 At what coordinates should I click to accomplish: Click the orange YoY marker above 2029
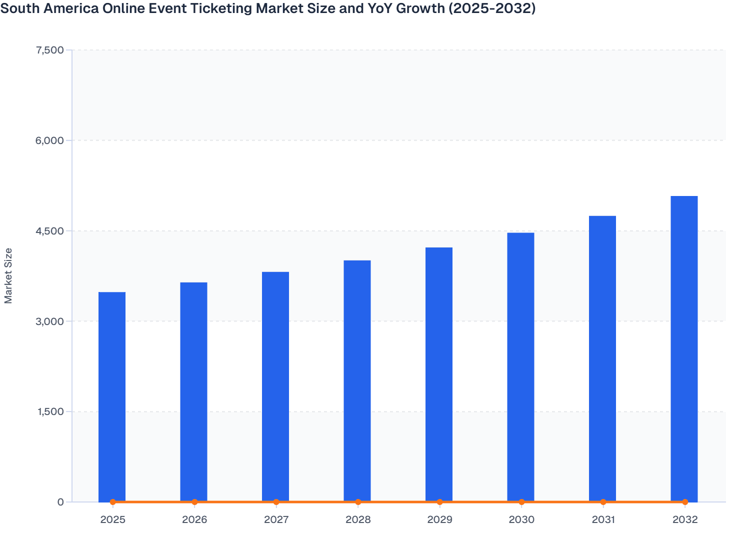439,500
